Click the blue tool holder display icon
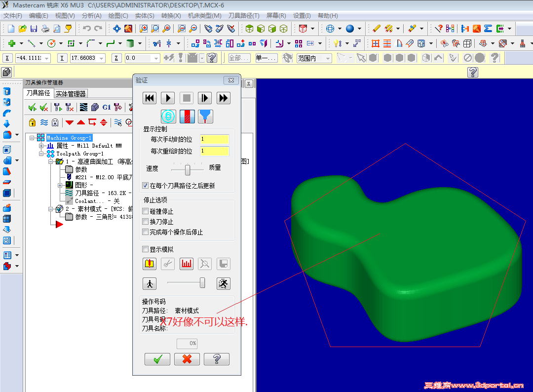The image size is (533, 392). coord(205,117)
